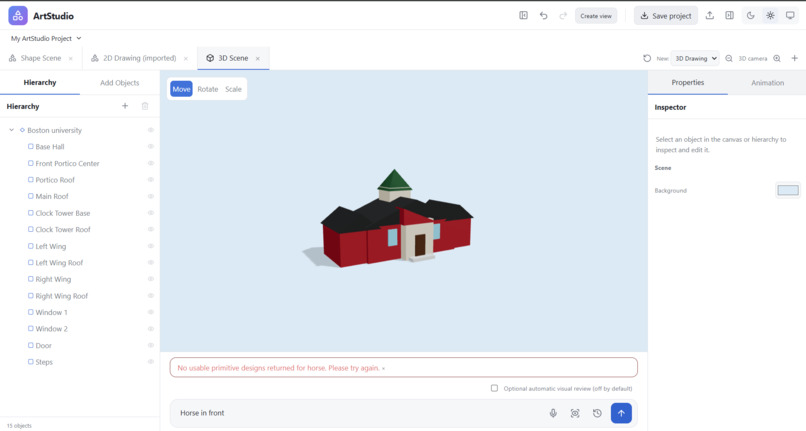
Task: Open the Animation tab
Action: pos(767,83)
